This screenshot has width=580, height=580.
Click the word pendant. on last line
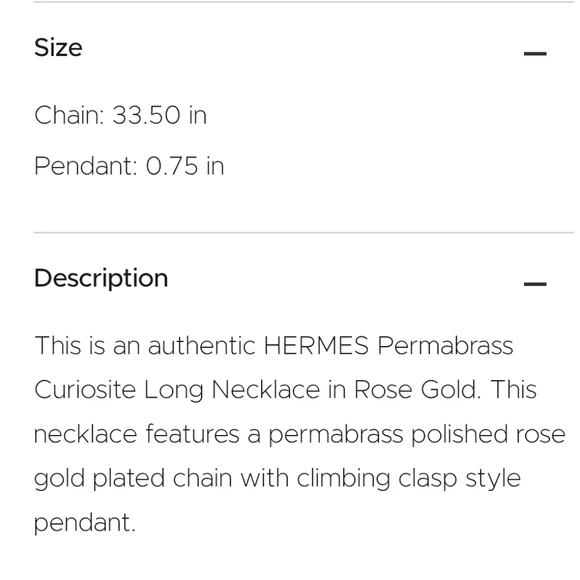[85, 522]
